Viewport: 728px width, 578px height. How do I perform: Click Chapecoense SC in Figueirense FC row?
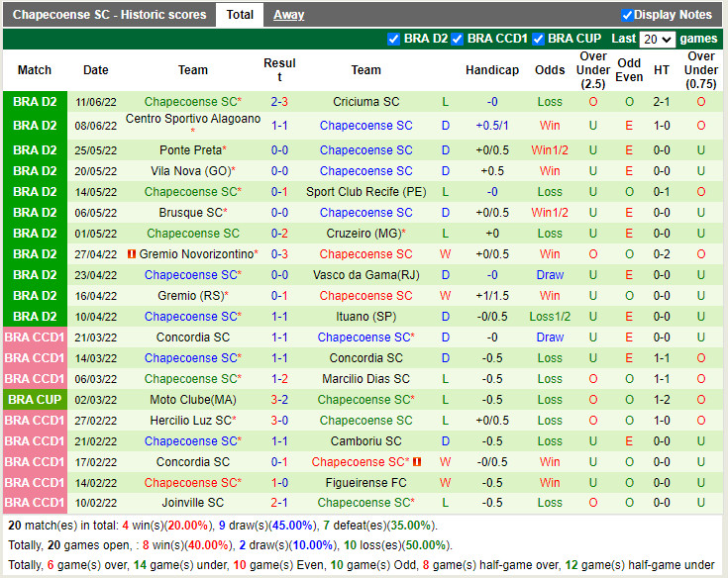pyautogui.click(x=193, y=483)
